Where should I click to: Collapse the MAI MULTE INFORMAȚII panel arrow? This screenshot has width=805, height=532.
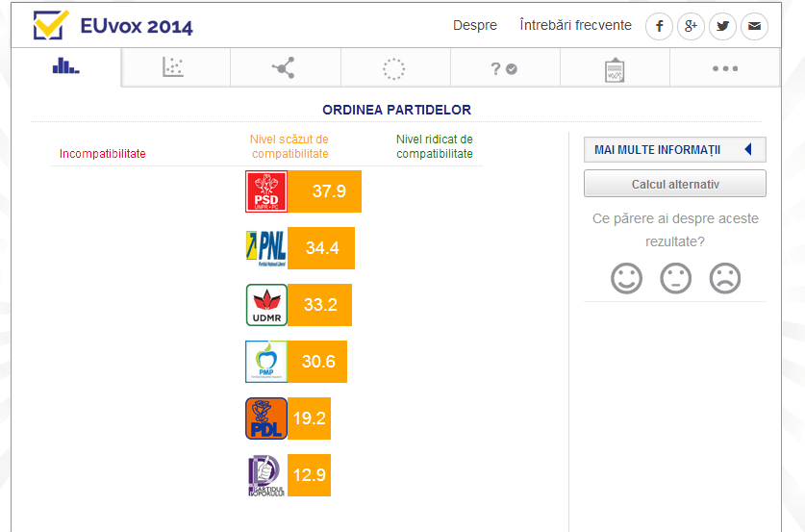pyautogui.click(x=748, y=149)
